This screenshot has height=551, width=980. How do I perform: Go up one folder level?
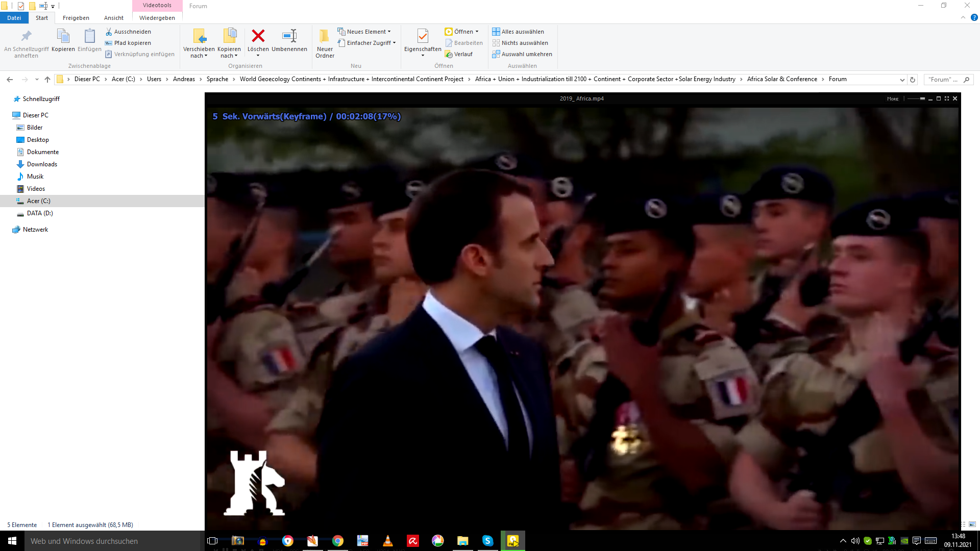click(x=47, y=79)
